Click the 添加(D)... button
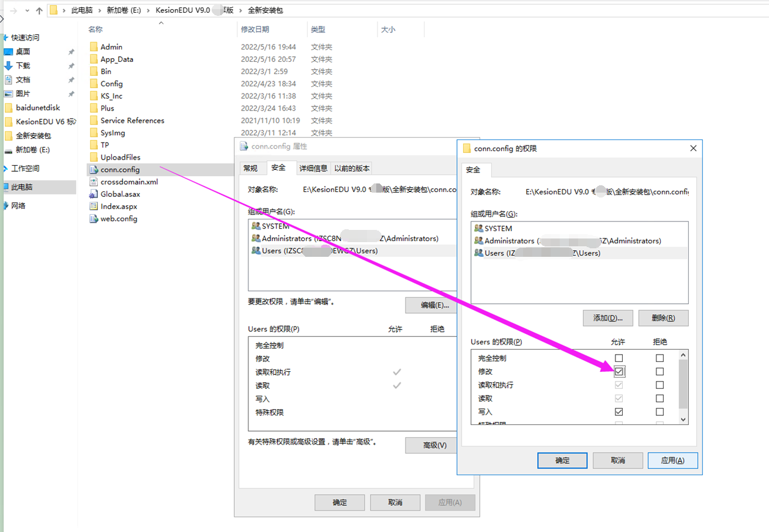Viewport: 769px width, 532px height. [x=607, y=318]
